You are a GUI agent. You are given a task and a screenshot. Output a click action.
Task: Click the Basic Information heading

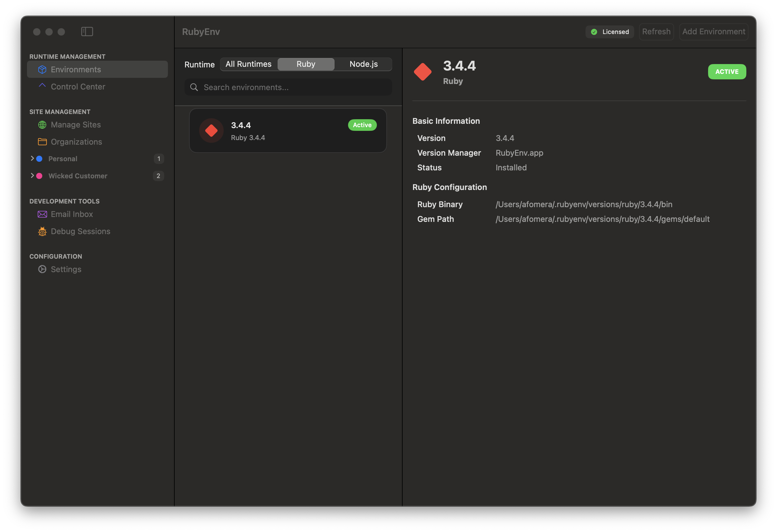pos(446,121)
